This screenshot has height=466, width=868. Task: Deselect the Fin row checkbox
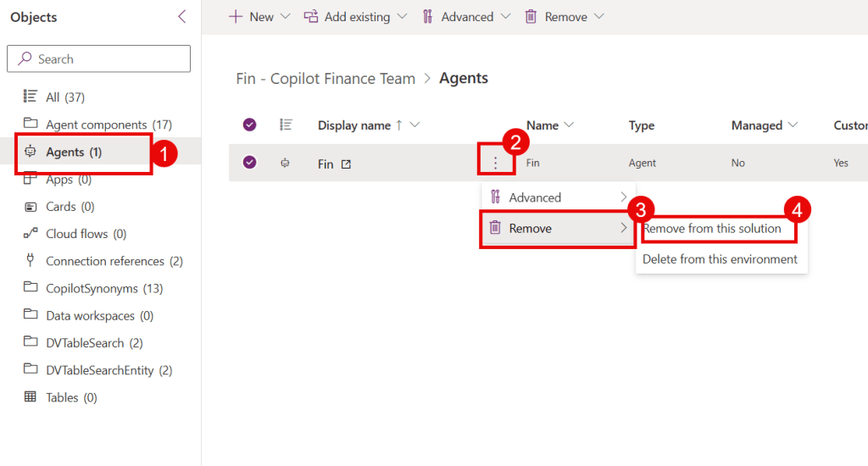[x=249, y=163]
